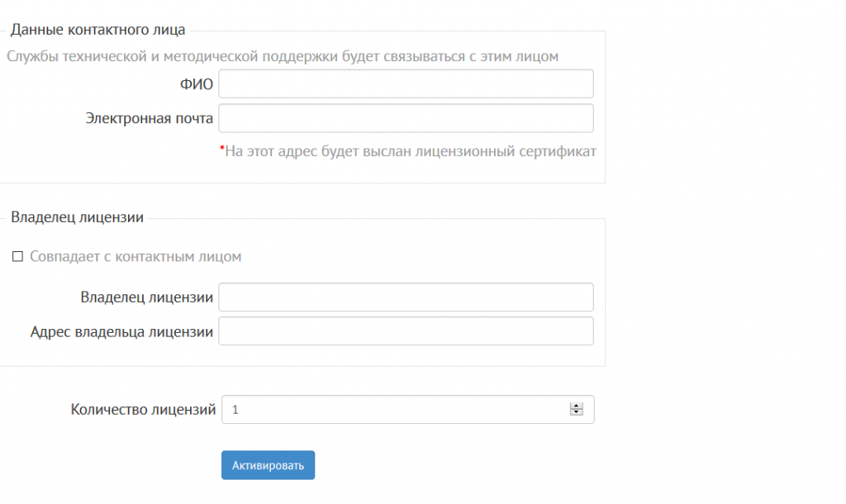This screenshot has height=504, width=846.
Task: Click the 'Данные контактного лица' section heading
Action: [x=97, y=30]
